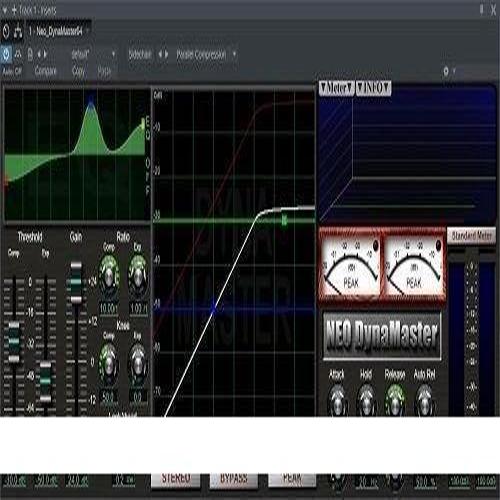Open the settings gear in header
The image size is (500, 500).
(x=446, y=71)
